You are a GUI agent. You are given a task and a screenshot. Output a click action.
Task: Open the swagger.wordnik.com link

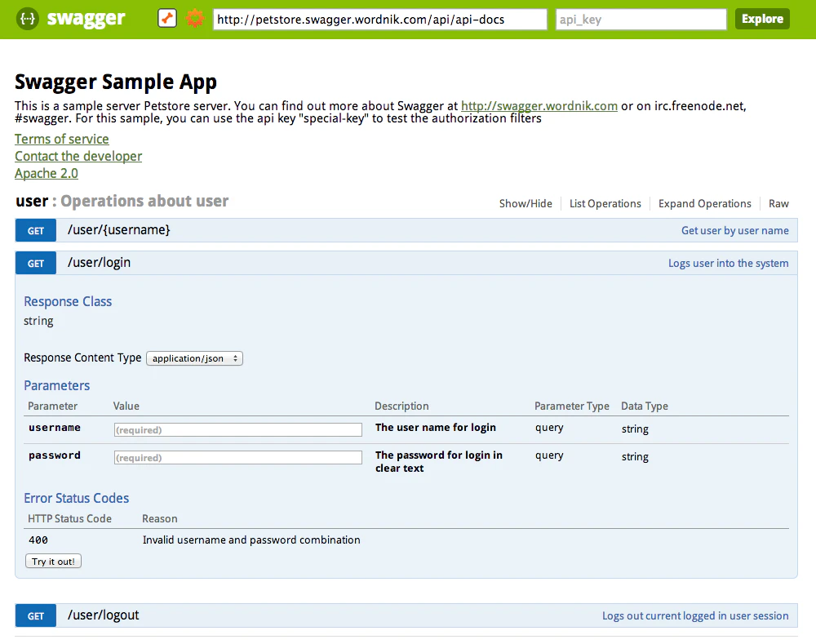coord(539,105)
